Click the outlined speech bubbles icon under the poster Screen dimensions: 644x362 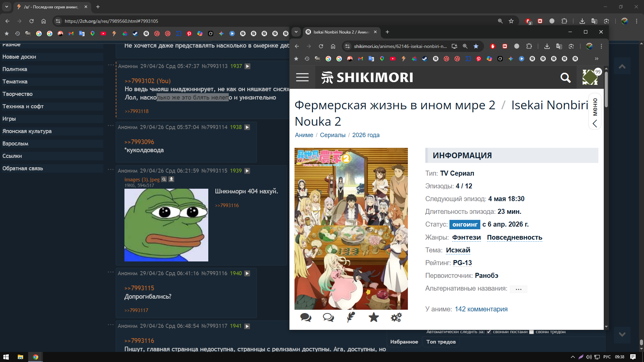click(328, 317)
